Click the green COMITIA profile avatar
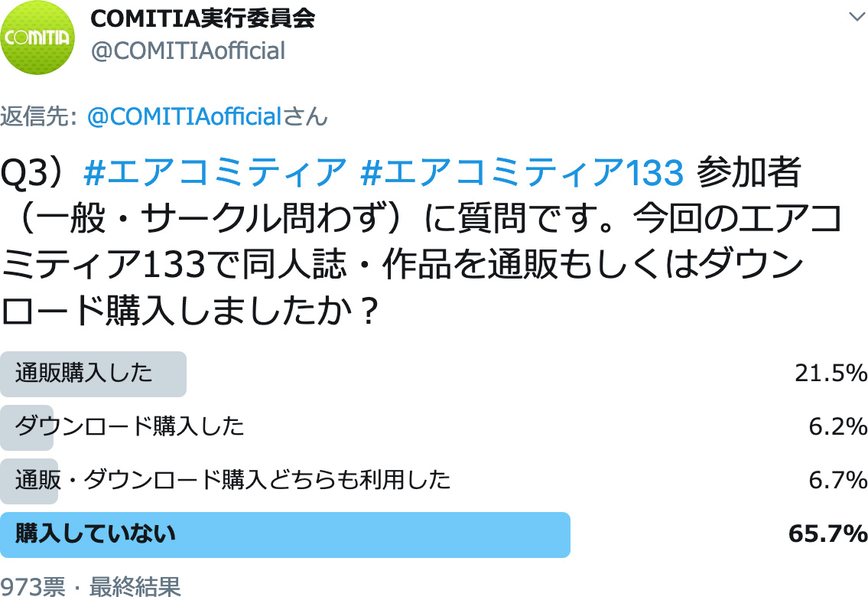 pos(37,38)
